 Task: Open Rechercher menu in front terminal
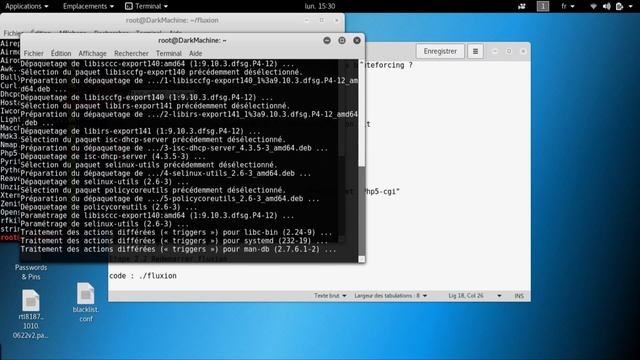[131, 53]
